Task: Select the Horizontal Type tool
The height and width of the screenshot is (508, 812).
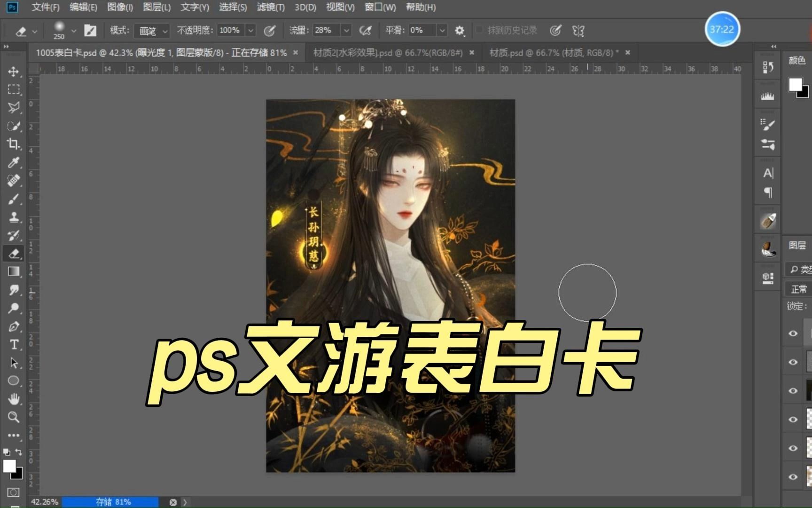Action: coord(13,344)
